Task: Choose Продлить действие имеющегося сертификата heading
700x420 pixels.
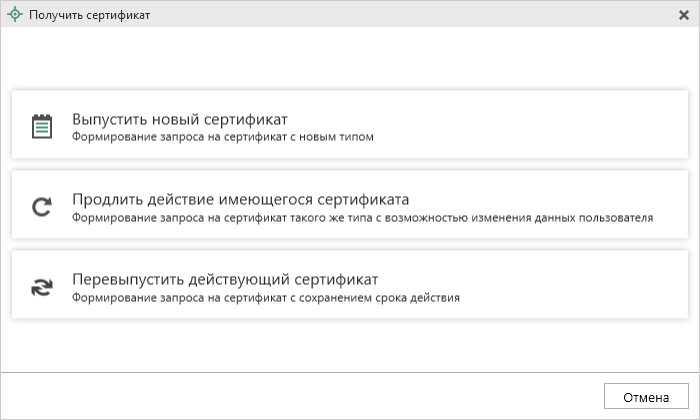Action: click(x=240, y=199)
